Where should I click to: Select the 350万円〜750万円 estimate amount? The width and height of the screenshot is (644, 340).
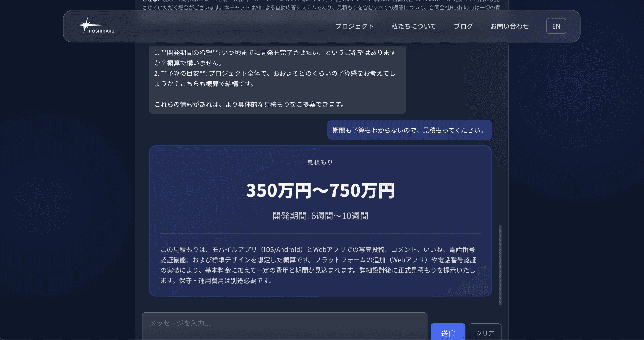click(x=320, y=190)
